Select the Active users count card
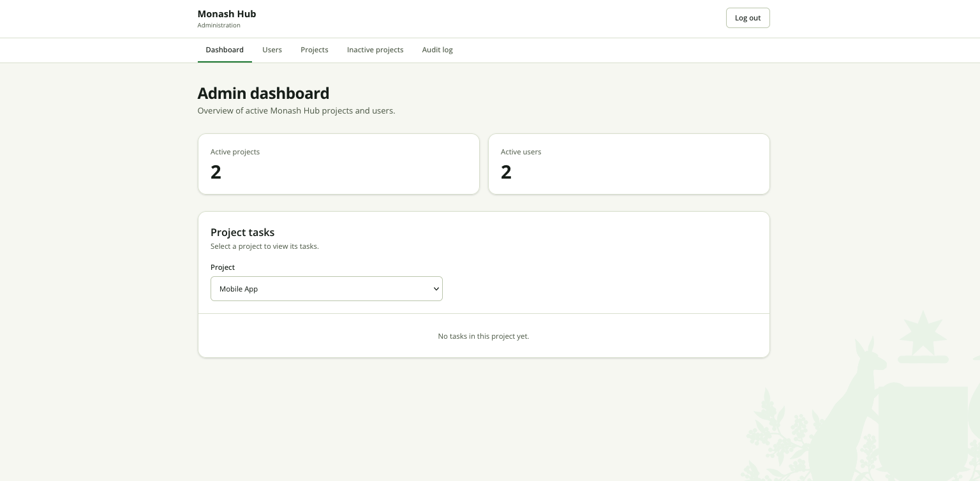This screenshot has width=980, height=481. tap(629, 164)
